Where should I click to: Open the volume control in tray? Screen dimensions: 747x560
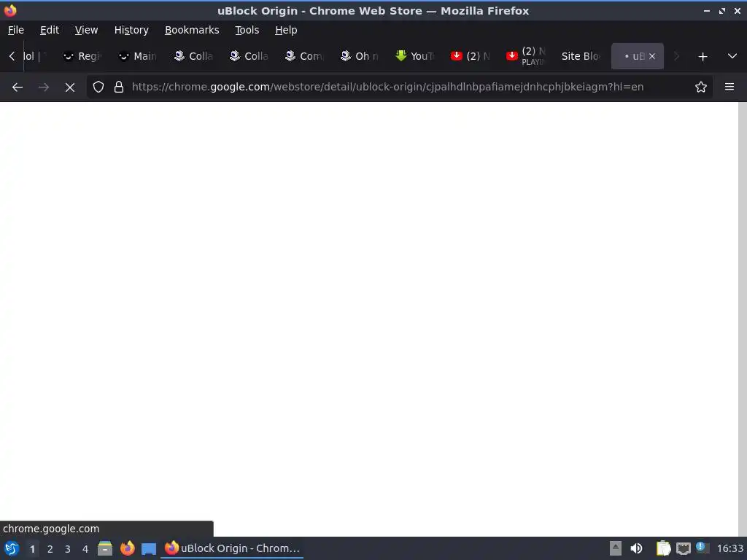pyautogui.click(x=636, y=548)
